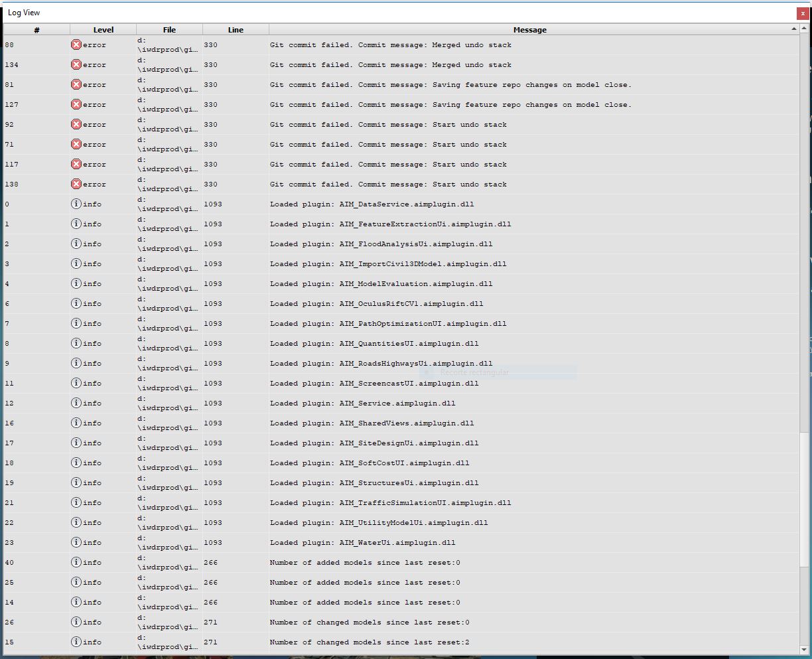Screen dimensions: 812x659
Task: Sort log by the Line column header
Action: tap(236, 29)
